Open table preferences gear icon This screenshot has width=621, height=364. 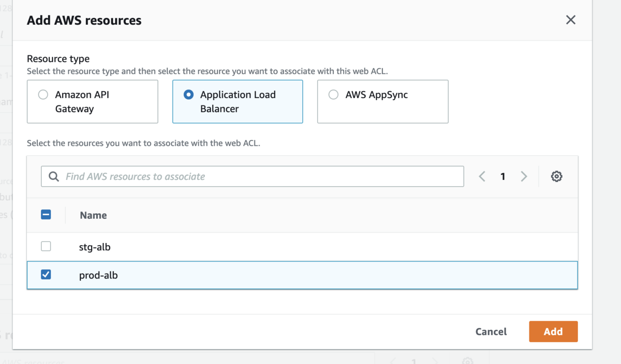click(x=556, y=176)
